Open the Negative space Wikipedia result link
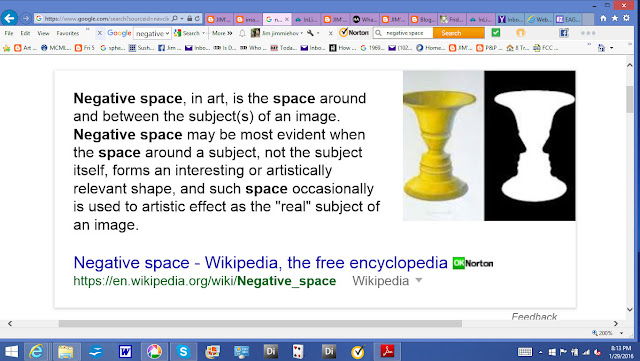The height and width of the screenshot is (361, 640). pos(260,263)
